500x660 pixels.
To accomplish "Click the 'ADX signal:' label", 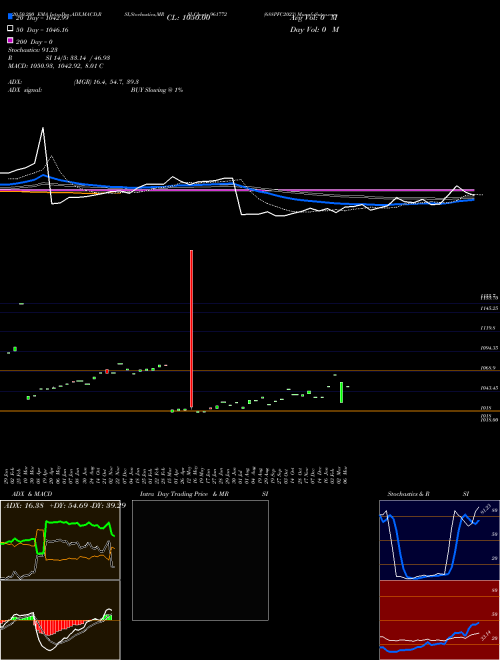I will tap(25, 90).
